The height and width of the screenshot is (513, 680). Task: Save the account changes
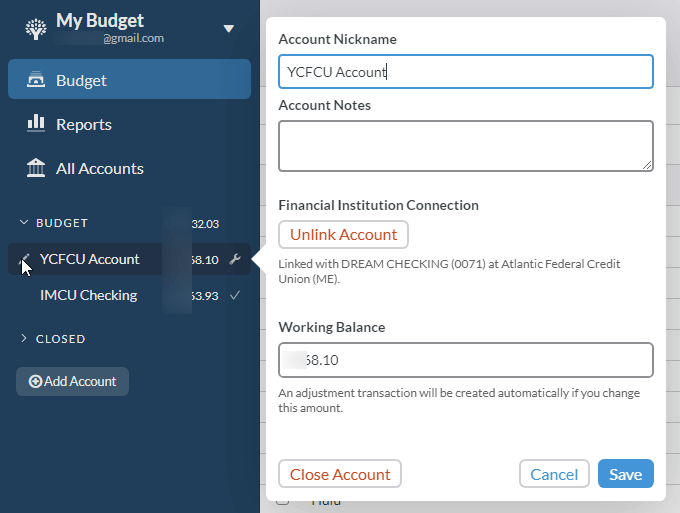point(625,474)
